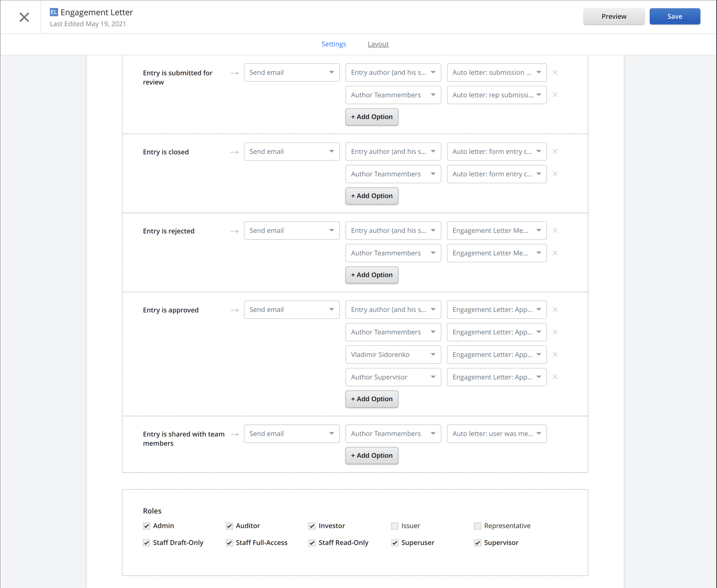717x588 pixels.
Task: Add an option under Entry is approved
Action: [372, 399]
